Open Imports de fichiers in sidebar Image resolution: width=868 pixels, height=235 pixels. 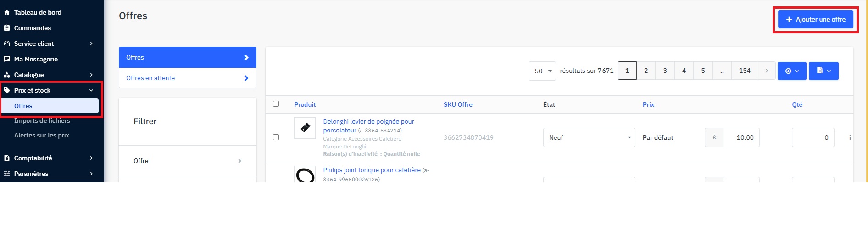42,121
